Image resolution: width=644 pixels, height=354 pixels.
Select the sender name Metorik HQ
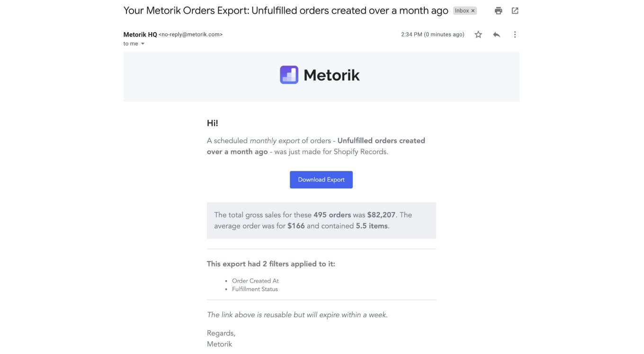click(140, 35)
